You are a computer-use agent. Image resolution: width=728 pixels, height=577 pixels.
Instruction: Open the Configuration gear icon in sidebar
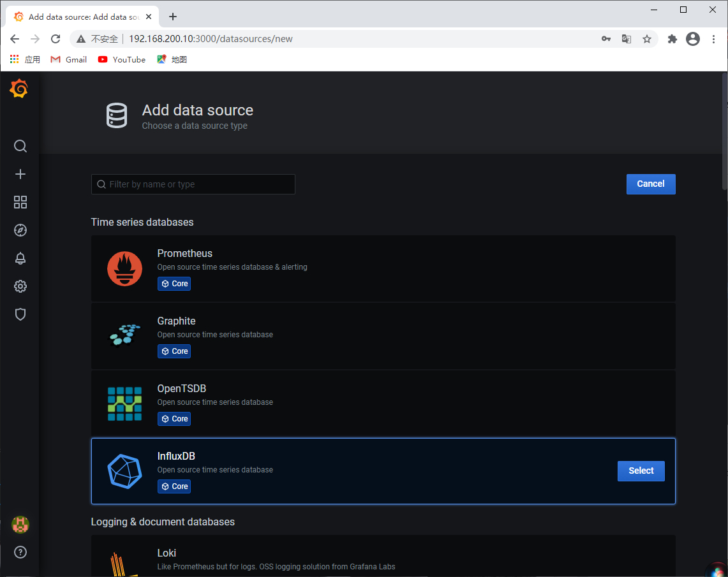(20, 286)
